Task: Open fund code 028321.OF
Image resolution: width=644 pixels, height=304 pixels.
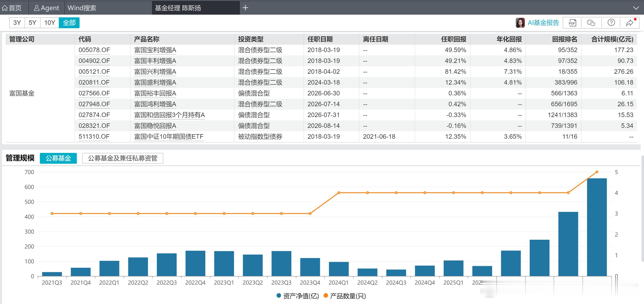Action: click(94, 126)
